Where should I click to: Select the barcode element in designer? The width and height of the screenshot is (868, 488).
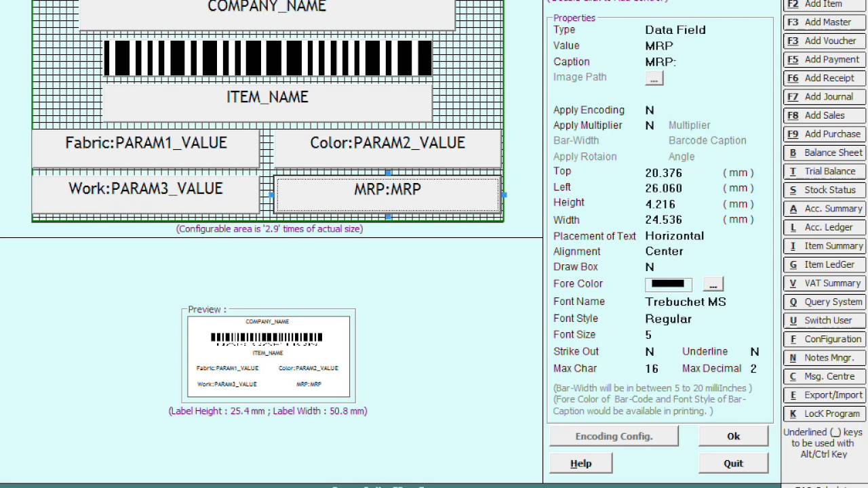[x=267, y=58]
